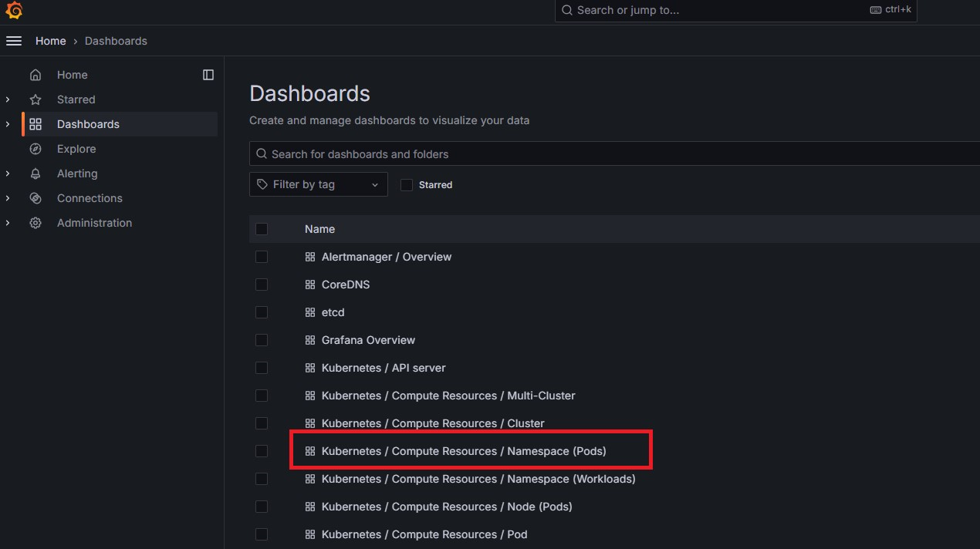This screenshot has width=980, height=549.
Task: Click the keyboard icon next to ctrl+k
Action: tap(875, 10)
